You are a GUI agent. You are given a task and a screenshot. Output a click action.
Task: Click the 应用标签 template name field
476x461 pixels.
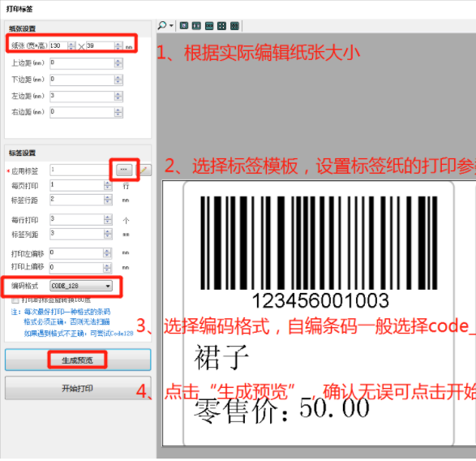(x=82, y=170)
